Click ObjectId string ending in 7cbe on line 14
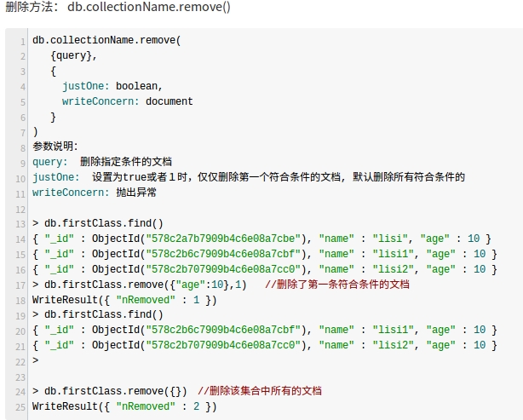 223,239
